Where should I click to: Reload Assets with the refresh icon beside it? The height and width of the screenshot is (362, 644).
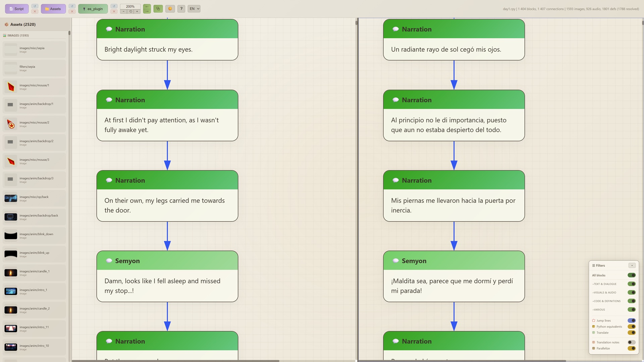click(x=72, y=6)
